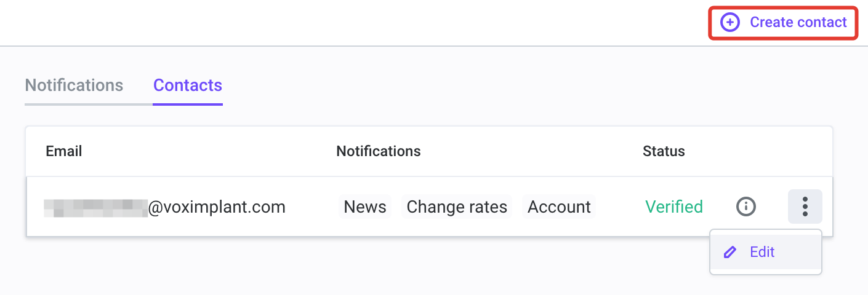
Task: Click the grey underline beneath Notifications tab
Action: coord(89,104)
